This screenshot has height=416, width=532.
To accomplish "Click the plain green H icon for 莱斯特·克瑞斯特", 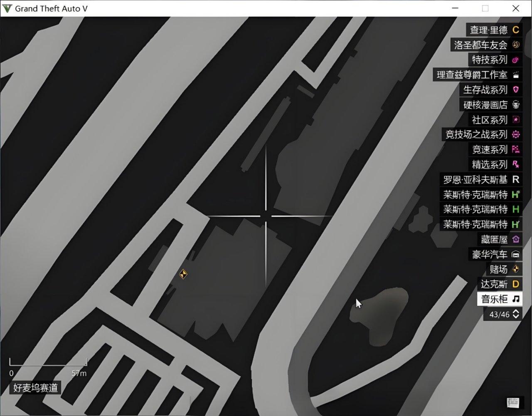I will [516, 209].
